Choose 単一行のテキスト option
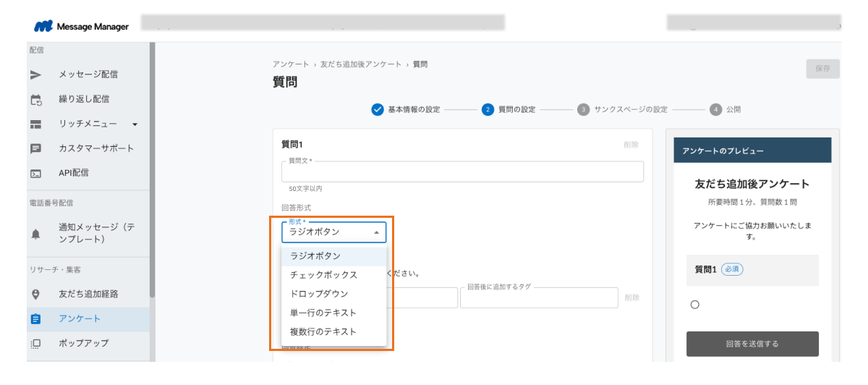 [333, 313]
